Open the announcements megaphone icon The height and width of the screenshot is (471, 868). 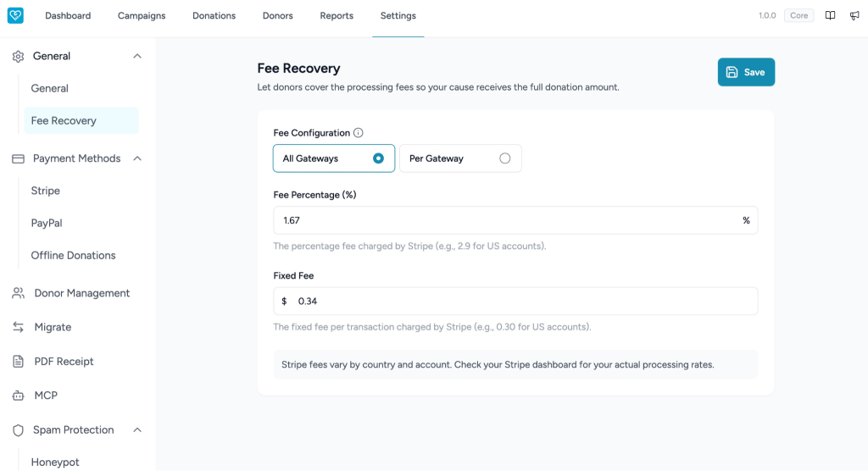[854, 15]
